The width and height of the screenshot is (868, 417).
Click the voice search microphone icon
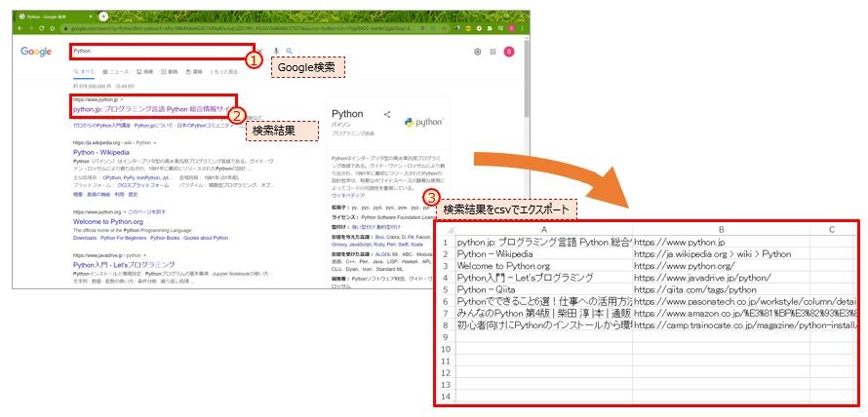276,51
